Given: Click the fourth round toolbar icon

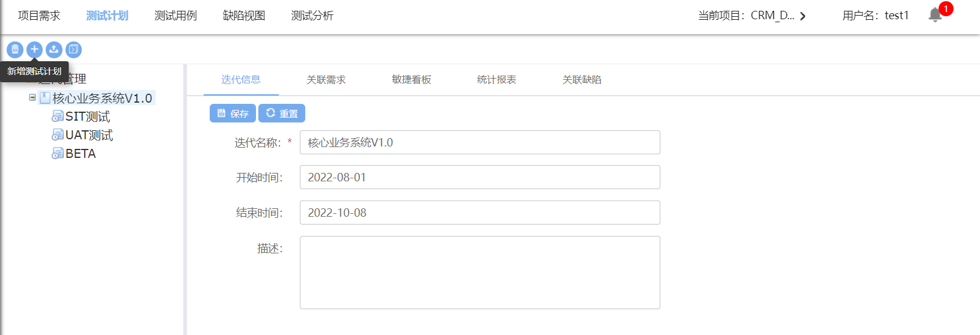Looking at the screenshot, I should 73,49.
